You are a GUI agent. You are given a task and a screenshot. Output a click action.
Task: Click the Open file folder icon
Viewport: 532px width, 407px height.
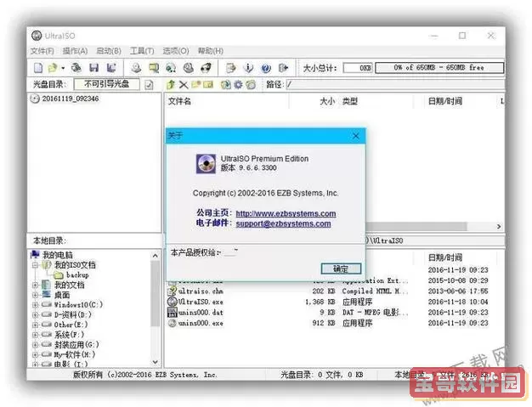tap(53, 68)
